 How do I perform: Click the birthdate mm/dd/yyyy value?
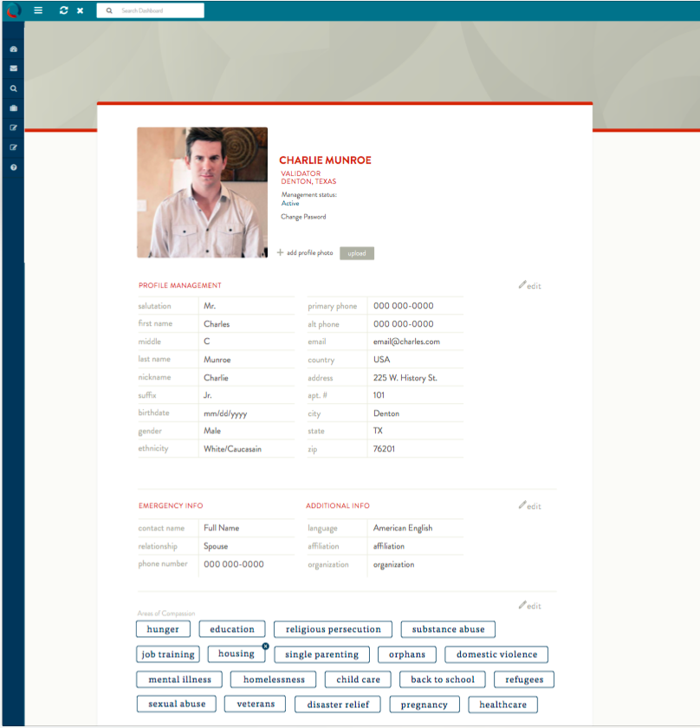point(225,413)
